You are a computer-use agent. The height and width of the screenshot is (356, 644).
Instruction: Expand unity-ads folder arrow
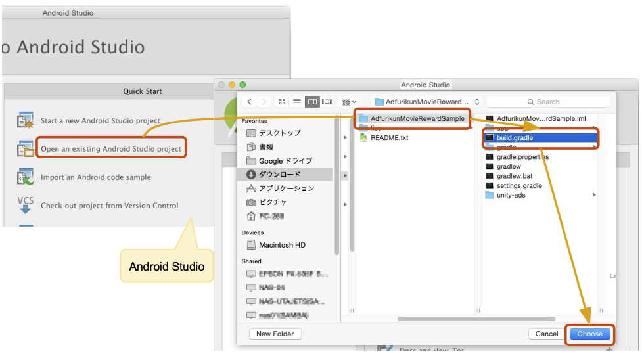point(594,195)
